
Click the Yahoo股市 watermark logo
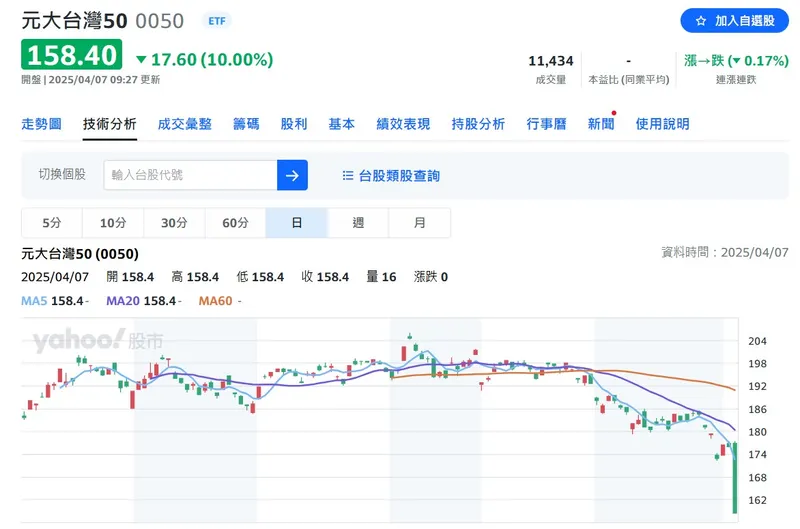tap(98, 342)
